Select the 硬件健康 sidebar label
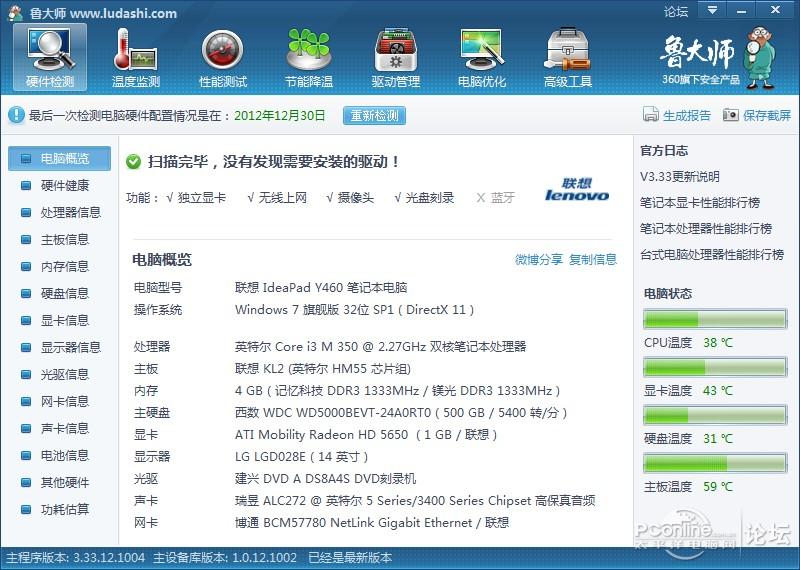 pyautogui.click(x=65, y=185)
